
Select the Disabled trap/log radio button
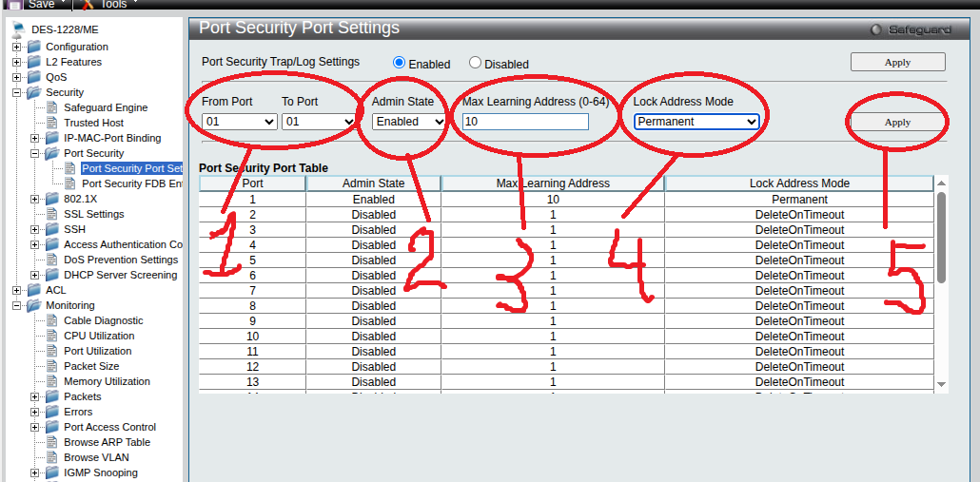[x=475, y=63]
